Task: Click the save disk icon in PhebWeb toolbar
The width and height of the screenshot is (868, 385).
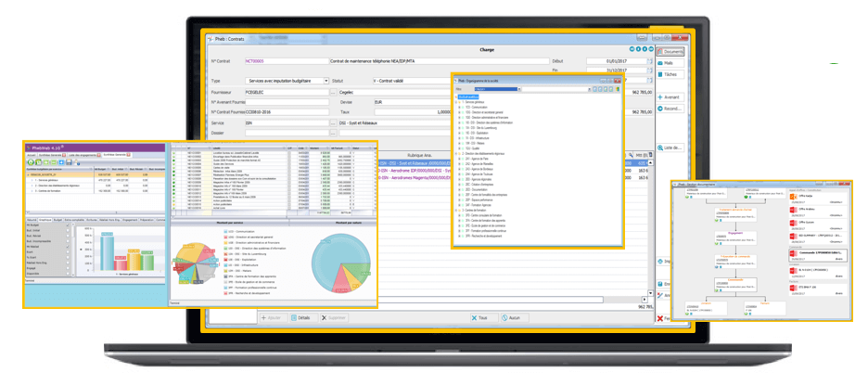Action: click(x=70, y=162)
